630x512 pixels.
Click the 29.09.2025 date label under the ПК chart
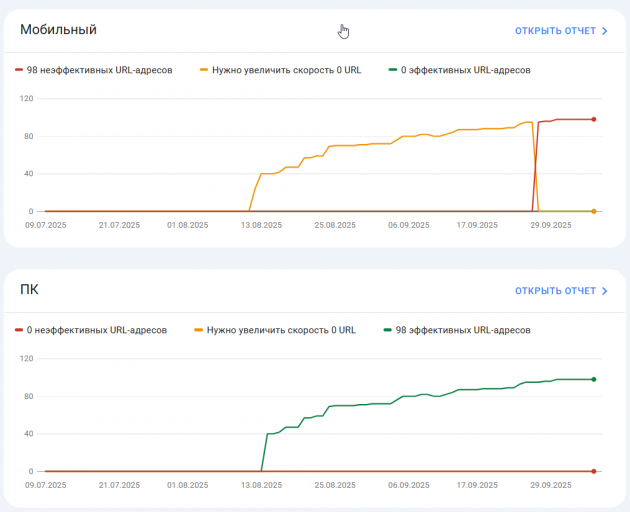click(x=549, y=485)
